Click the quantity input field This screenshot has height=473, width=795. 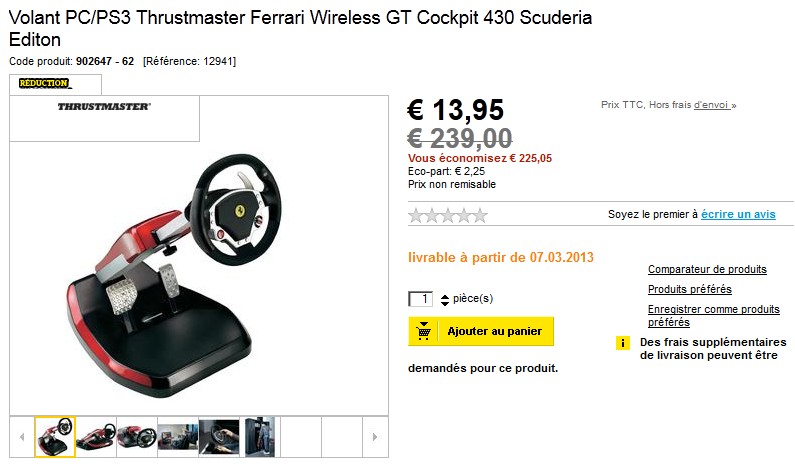point(420,299)
